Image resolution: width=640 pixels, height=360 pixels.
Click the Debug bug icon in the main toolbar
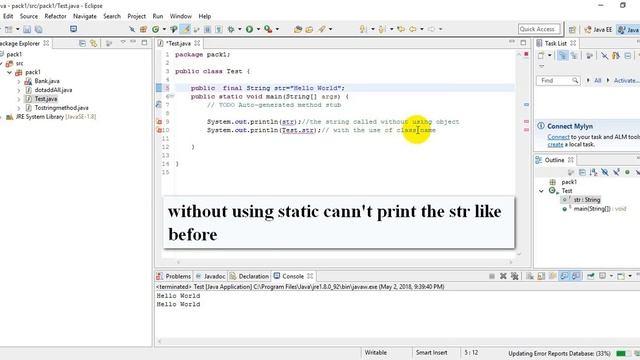[231, 29]
